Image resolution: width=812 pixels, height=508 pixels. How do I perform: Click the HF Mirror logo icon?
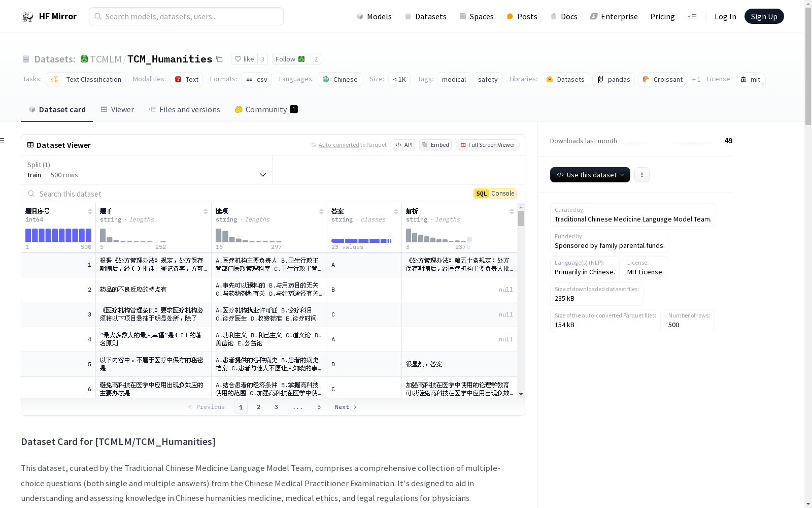pos(27,17)
